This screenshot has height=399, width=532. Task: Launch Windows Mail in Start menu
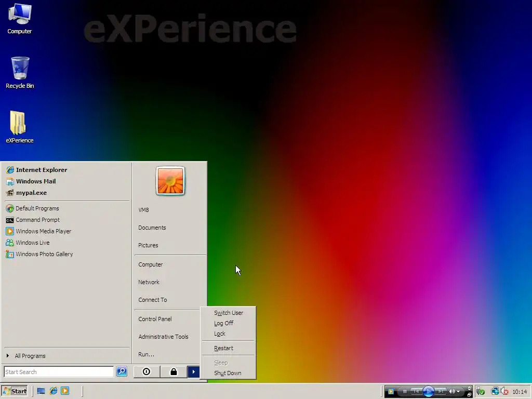(x=31, y=181)
